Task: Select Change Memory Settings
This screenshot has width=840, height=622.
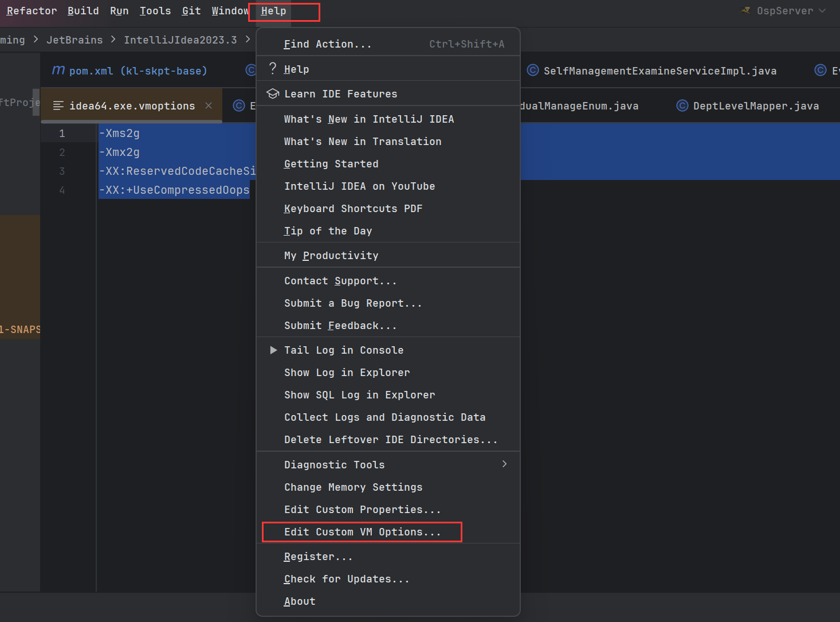Action: [x=388, y=487]
